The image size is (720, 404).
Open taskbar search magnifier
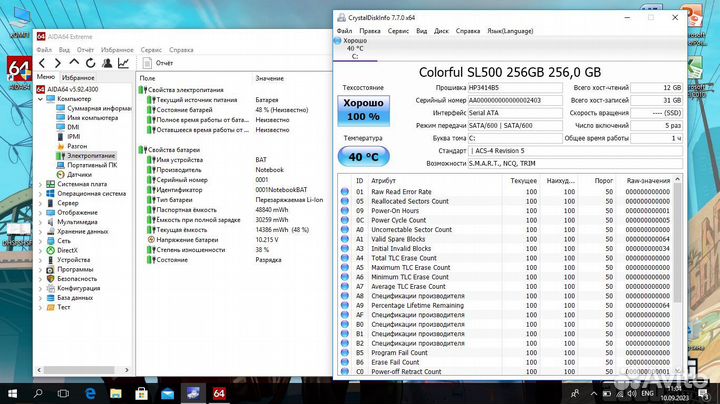[38, 393]
